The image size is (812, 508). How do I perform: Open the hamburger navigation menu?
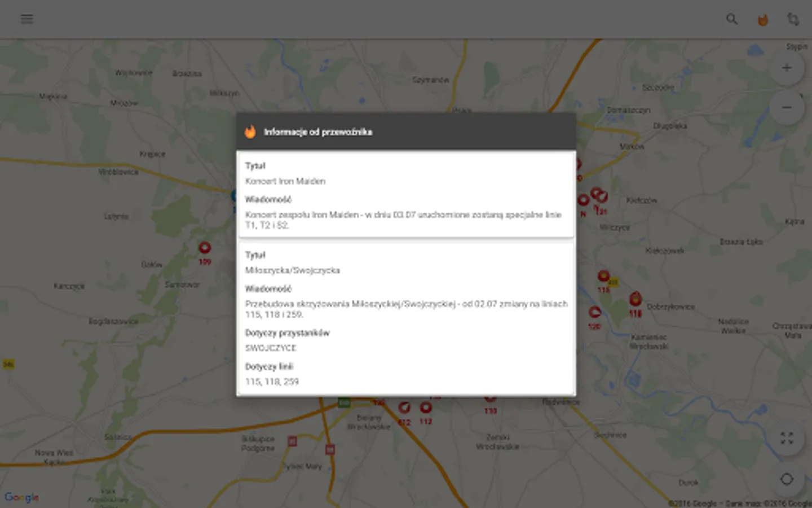pos(27,19)
